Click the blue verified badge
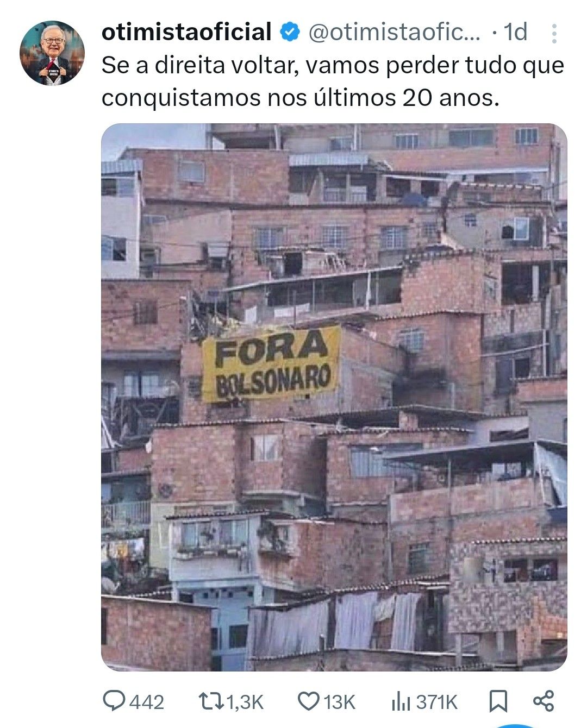Viewport: 587px width, 728px height. point(290,33)
